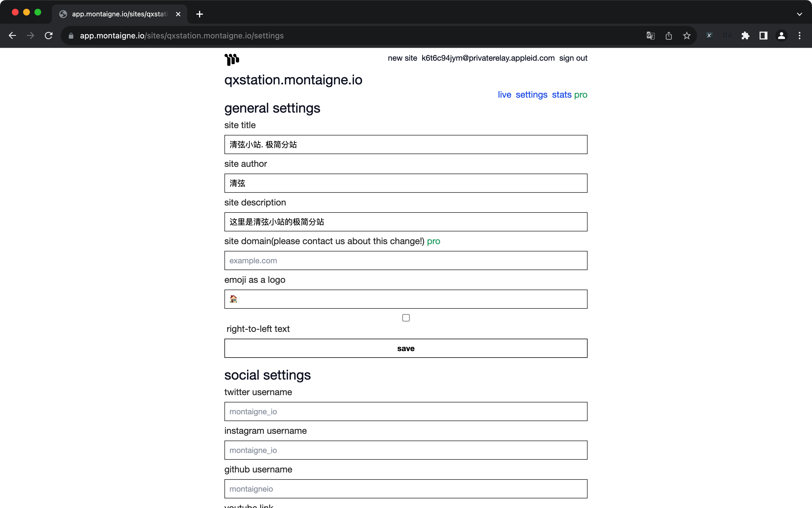Click the general settings heading

tap(272, 109)
